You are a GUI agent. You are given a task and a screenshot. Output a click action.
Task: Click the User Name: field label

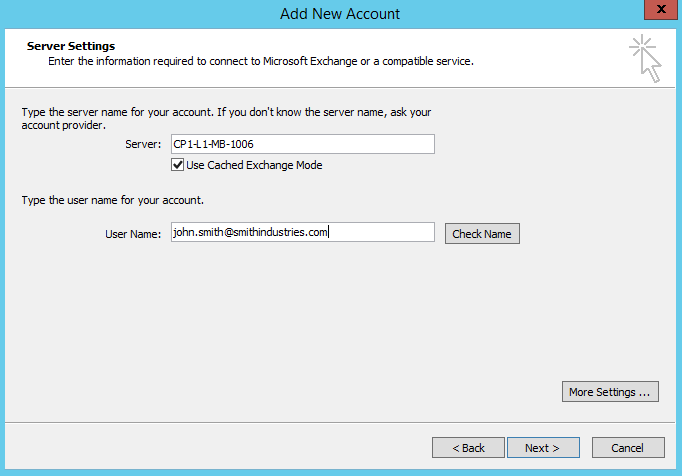tap(133, 234)
